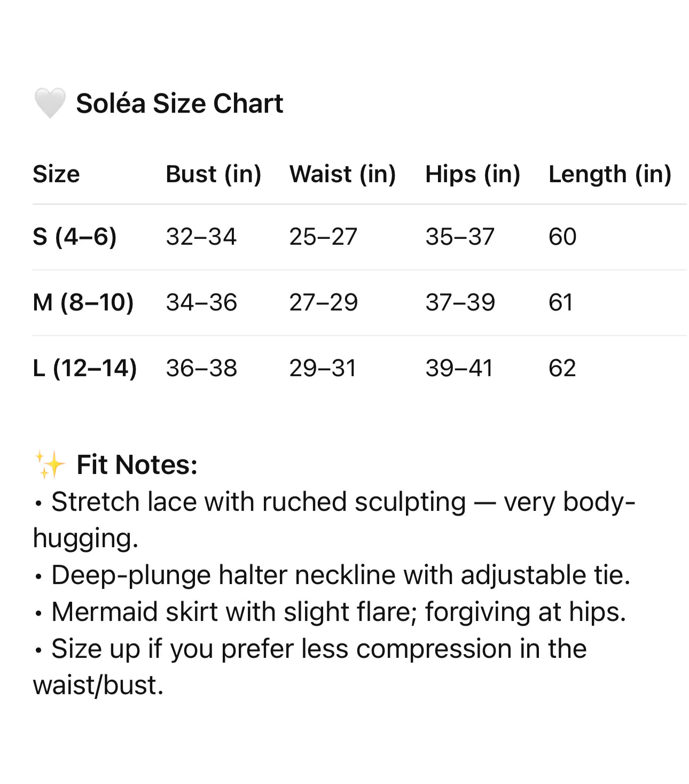Image resolution: width=689 pixels, height=784 pixels.
Task: Click the Waist (in) column header
Action: pos(342,174)
